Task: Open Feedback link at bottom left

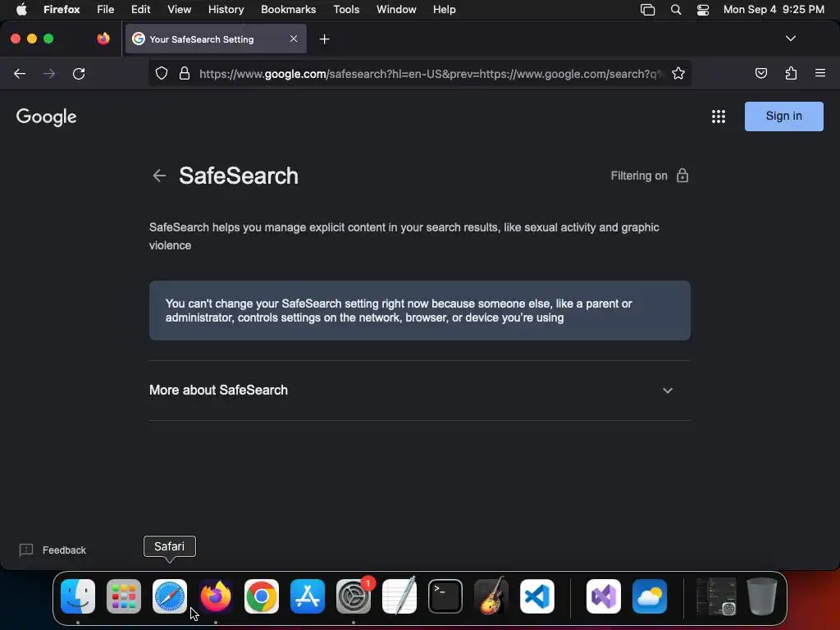Action: [52, 550]
